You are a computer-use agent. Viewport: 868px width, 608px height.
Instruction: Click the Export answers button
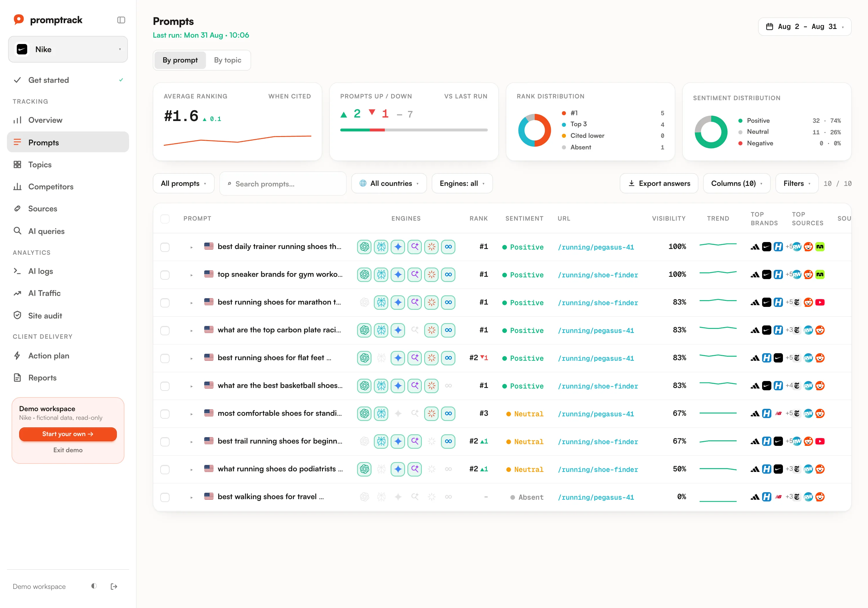(x=659, y=184)
